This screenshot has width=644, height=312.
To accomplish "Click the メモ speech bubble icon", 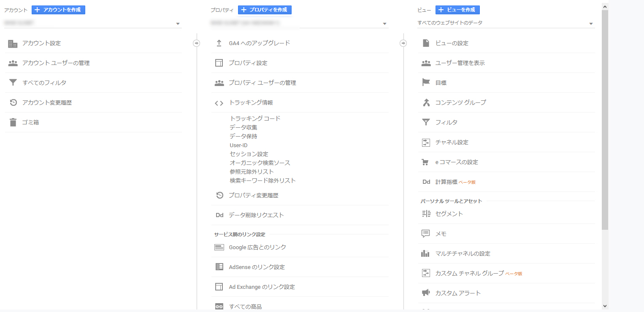I will pyautogui.click(x=426, y=234).
